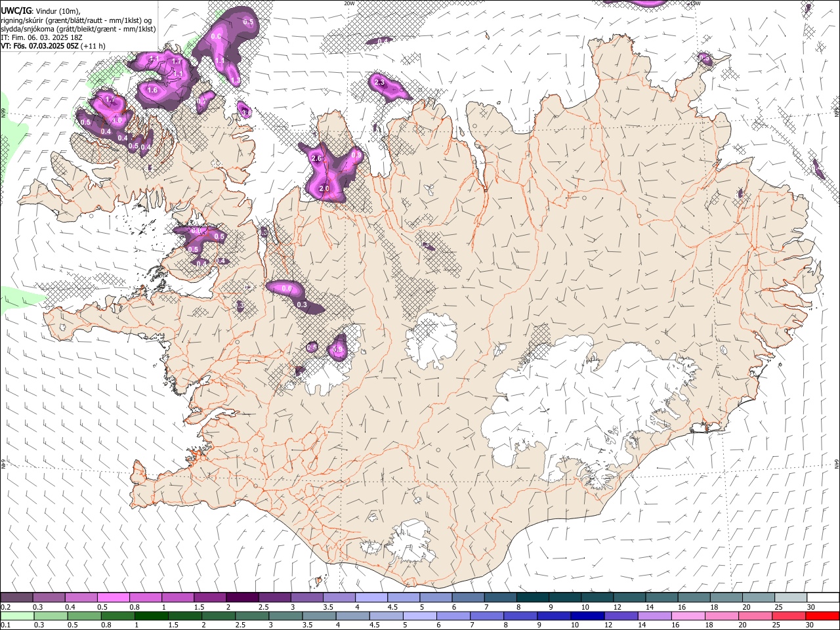This screenshot has height=630, width=840.
Task: Click the 3.6 snowfall value on the map
Action: 245,113
